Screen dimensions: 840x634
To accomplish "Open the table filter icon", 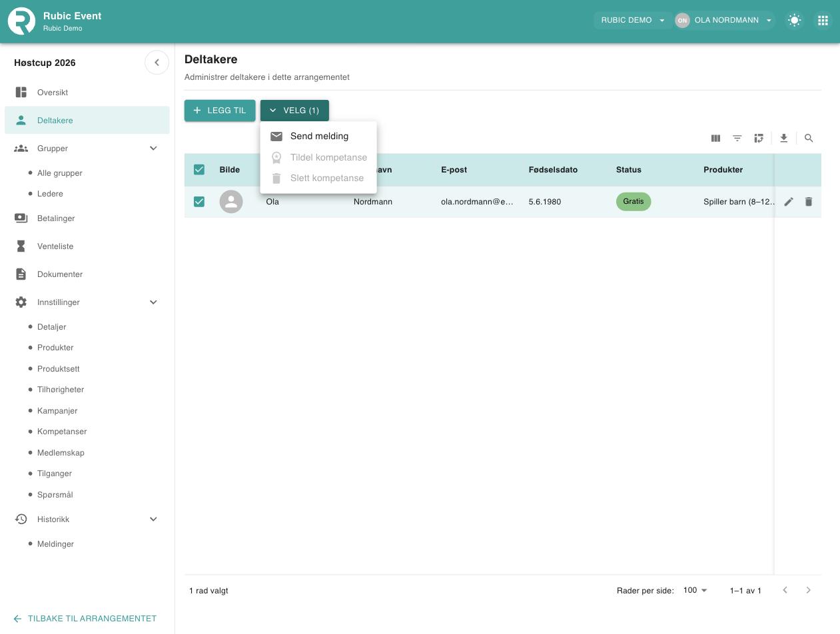I will [737, 139].
